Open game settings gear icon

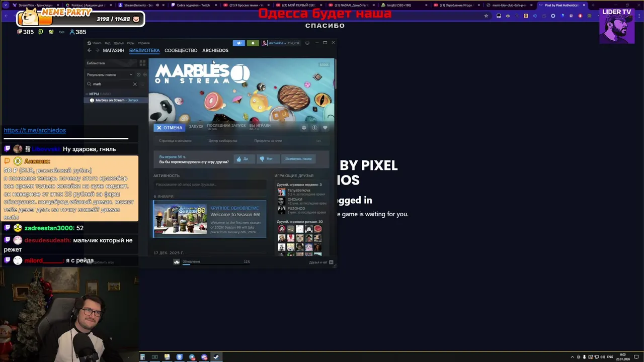(x=304, y=128)
